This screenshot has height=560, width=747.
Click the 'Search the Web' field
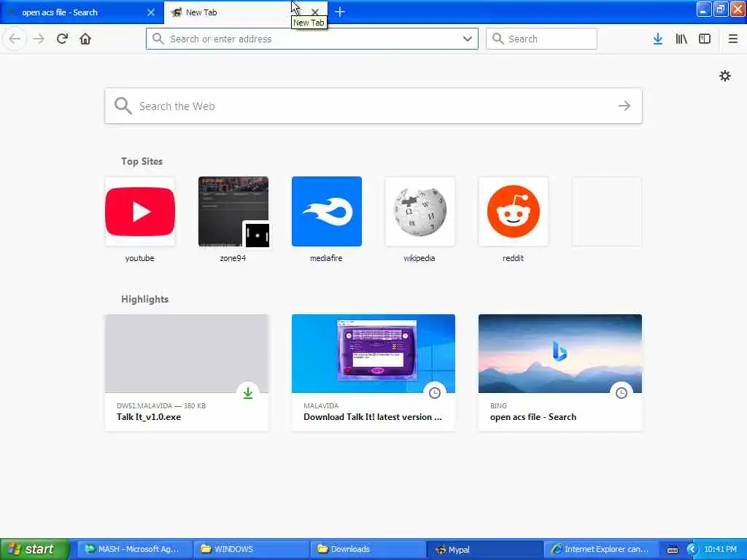(373, 106)
